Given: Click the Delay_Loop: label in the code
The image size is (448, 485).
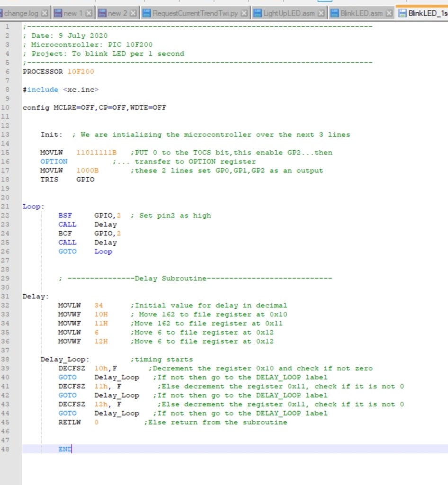Looking at the screenshot, I should pos(64,359).
